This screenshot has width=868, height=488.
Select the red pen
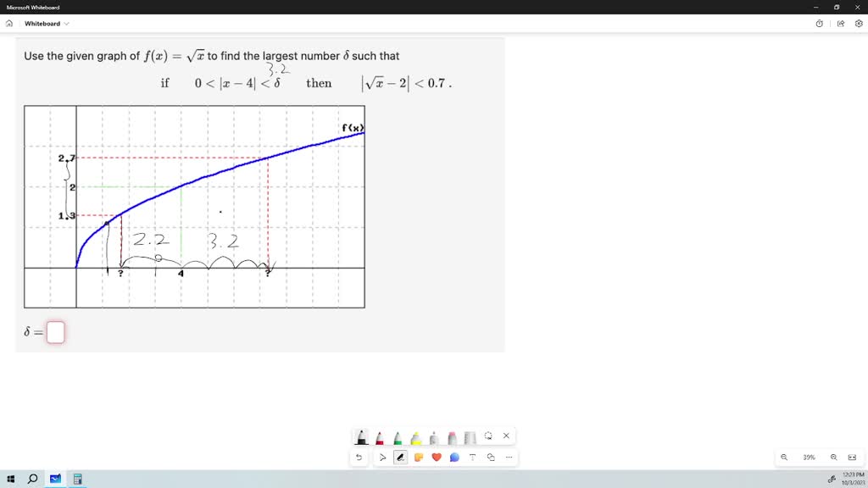tap(379, 435)
